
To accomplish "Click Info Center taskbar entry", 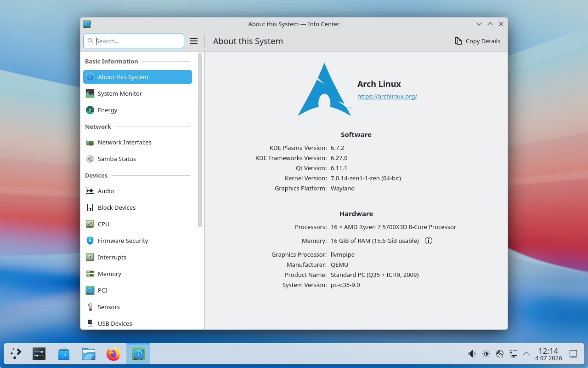I will (138, 354).
